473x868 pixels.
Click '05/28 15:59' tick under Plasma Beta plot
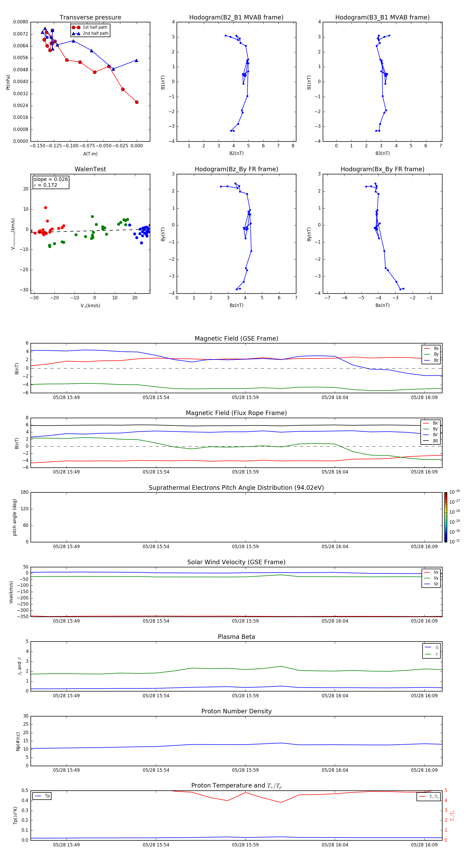(x=245, y=695)
